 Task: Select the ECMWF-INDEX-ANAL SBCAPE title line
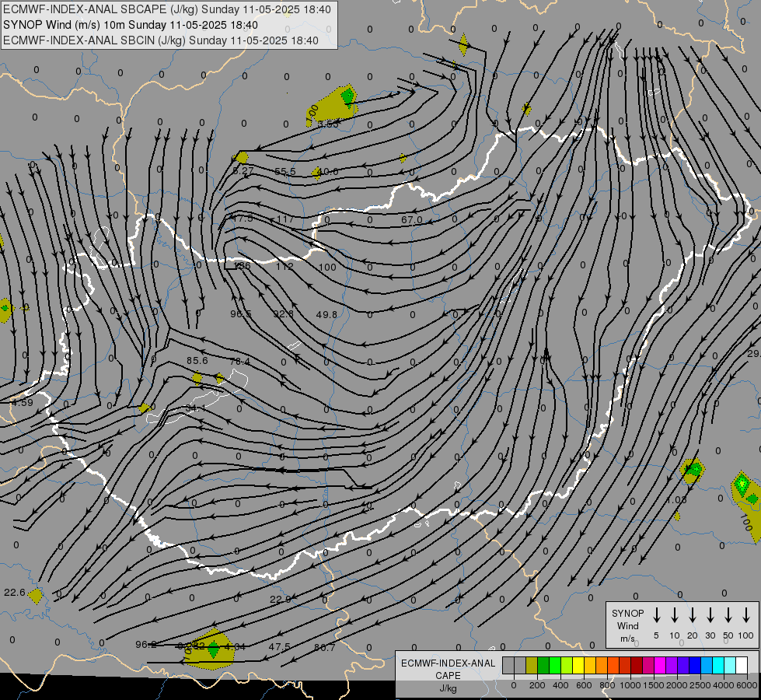[x=167, y=9]
